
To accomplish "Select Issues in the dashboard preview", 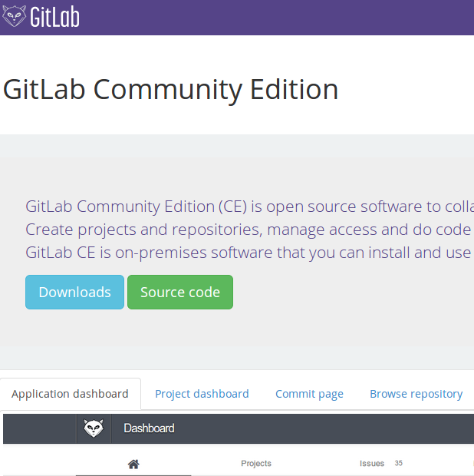I will (x=372, y=463).
